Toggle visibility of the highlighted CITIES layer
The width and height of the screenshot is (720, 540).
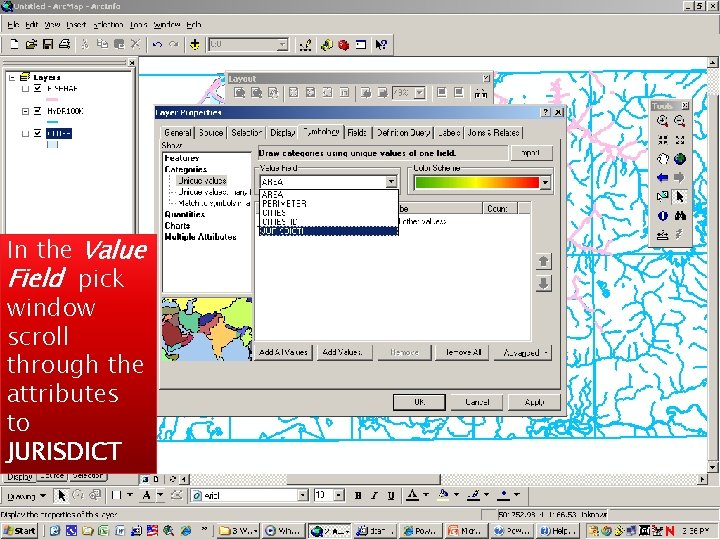pyautogui.click(x=38, y=133)
